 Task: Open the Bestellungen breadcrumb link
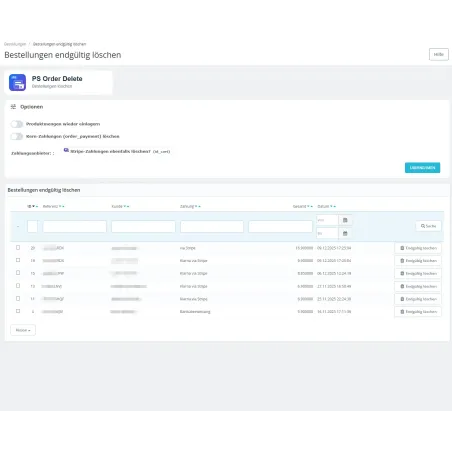15,44
